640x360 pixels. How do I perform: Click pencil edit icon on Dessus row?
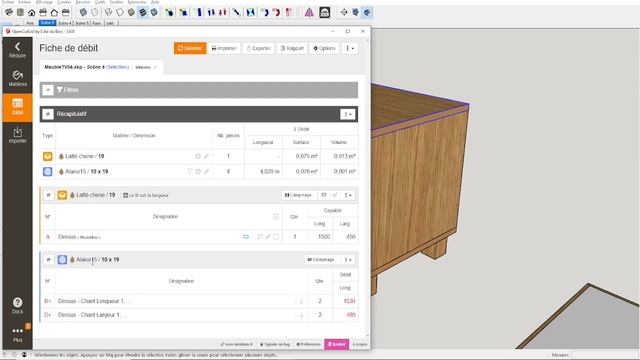tap(268, 237)
